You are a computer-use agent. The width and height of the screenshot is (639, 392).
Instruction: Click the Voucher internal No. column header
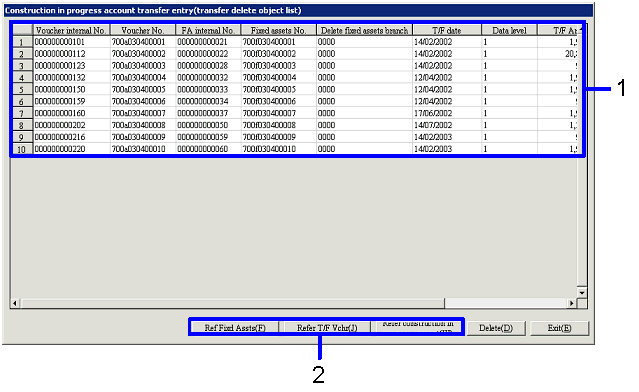point(71,30)
